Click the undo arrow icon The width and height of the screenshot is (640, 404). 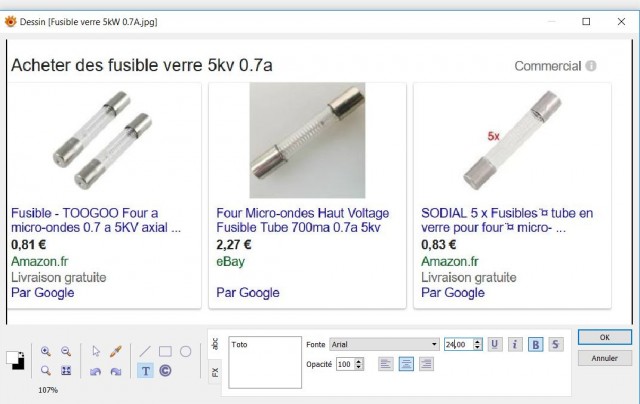pos(96,371)
